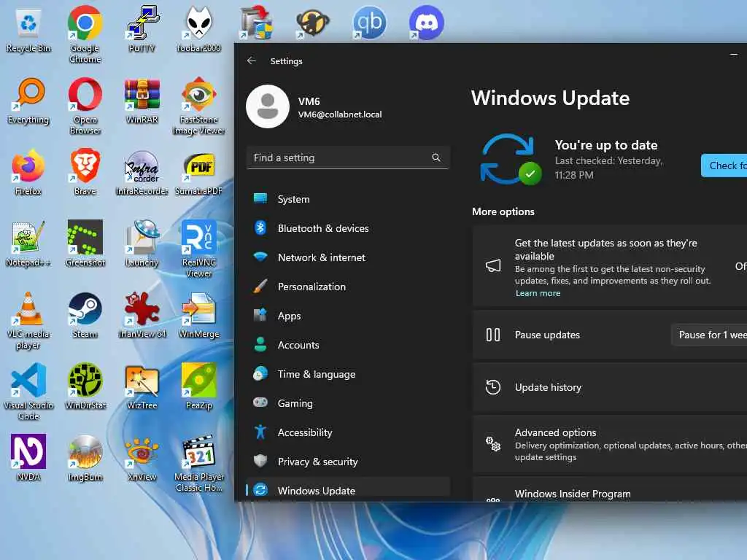Open System settings in the sidebar
This screenshot has height=560, width=747.
point(348,199)
